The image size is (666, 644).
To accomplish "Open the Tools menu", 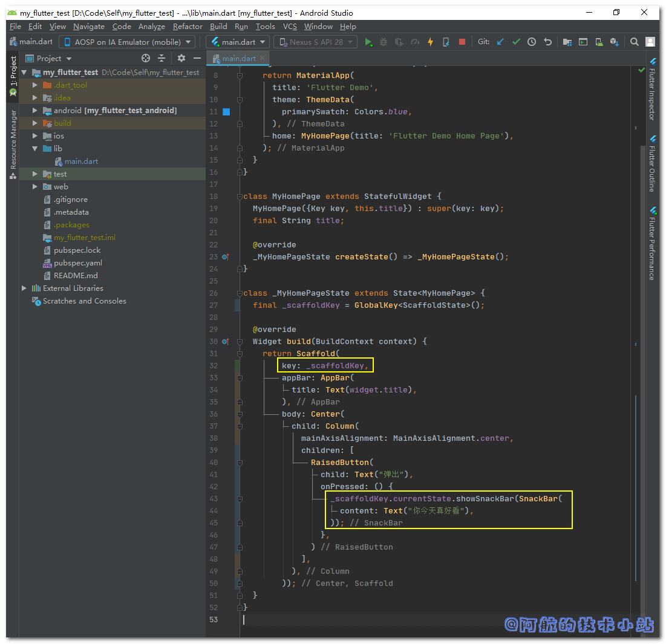I will (x=266, y=27).
